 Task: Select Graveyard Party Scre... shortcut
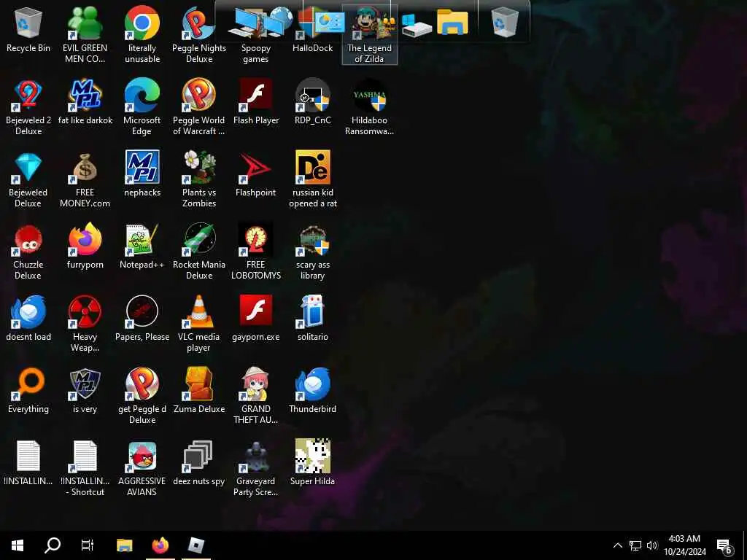(256, 468)
